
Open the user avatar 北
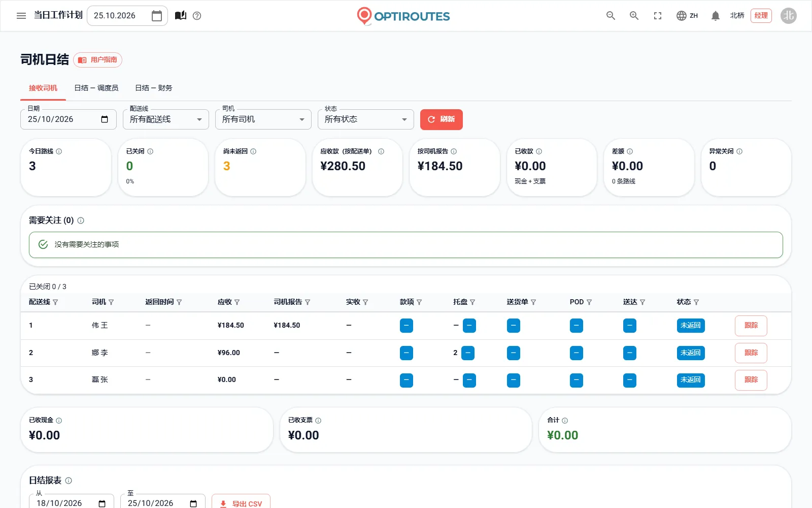(789, 16)
